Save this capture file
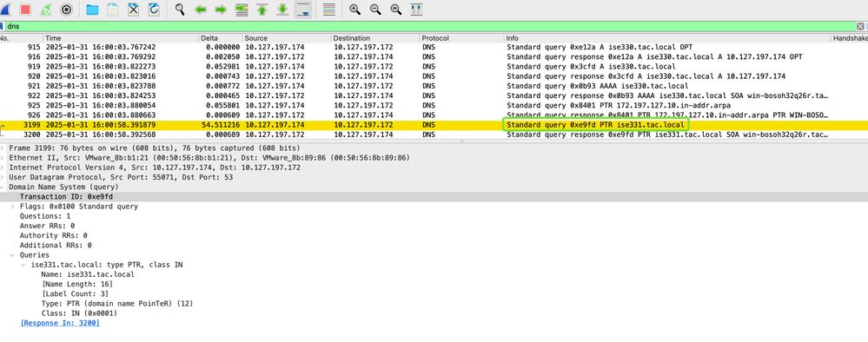The height and width of the screenshot is (342, 868). 112,9
